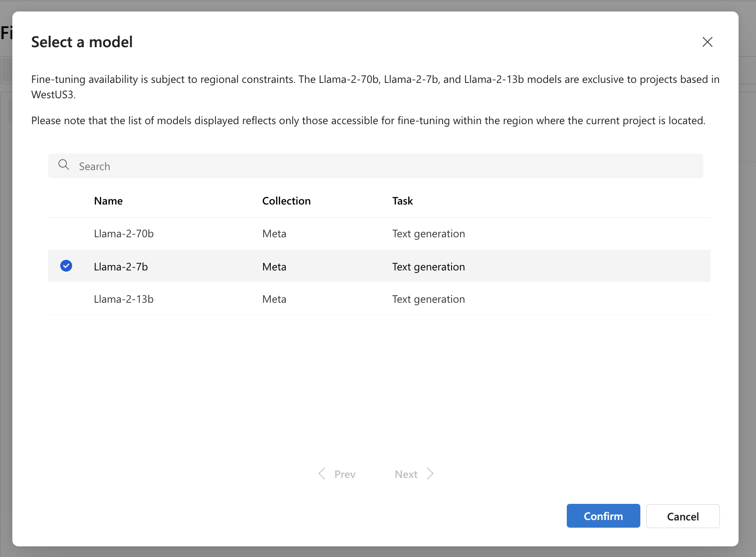Click Text generation in Llama-2-70b row

(429, 234)
